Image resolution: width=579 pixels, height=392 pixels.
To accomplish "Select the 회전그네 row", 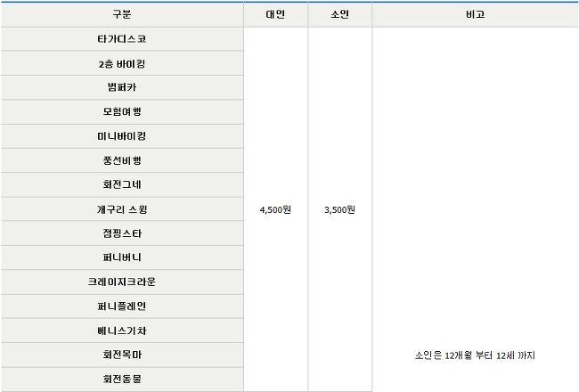I will click(x=122, y=184).
